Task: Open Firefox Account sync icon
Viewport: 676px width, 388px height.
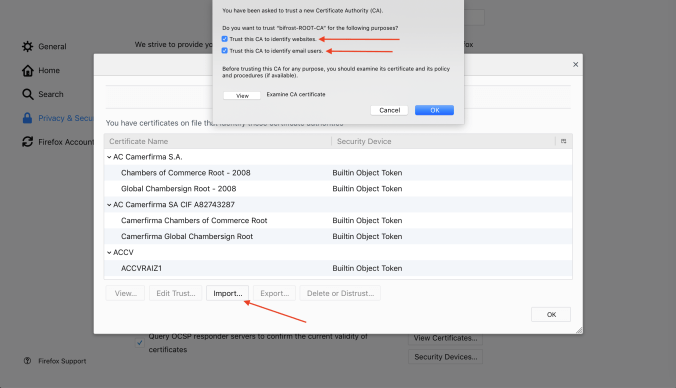Action: click(x=28, y=142)
